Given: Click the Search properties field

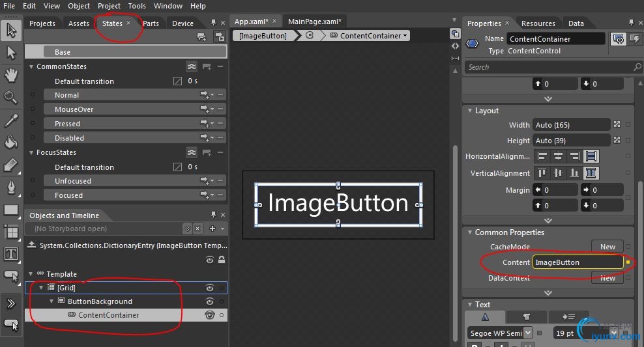Looking at the screenshot, I should [553, 67].
